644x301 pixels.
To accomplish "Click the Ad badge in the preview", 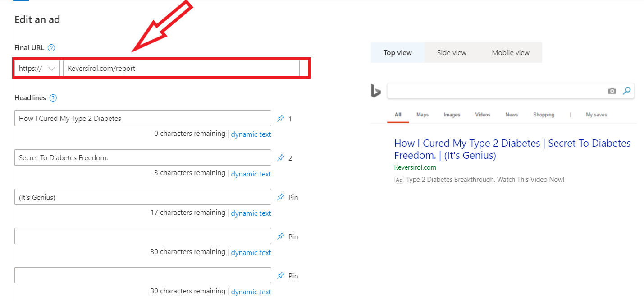I will coord(399,180).
